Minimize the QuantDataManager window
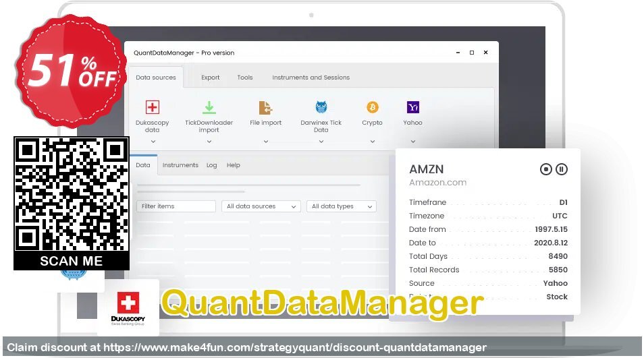644x358 pixels. point(458,53)
